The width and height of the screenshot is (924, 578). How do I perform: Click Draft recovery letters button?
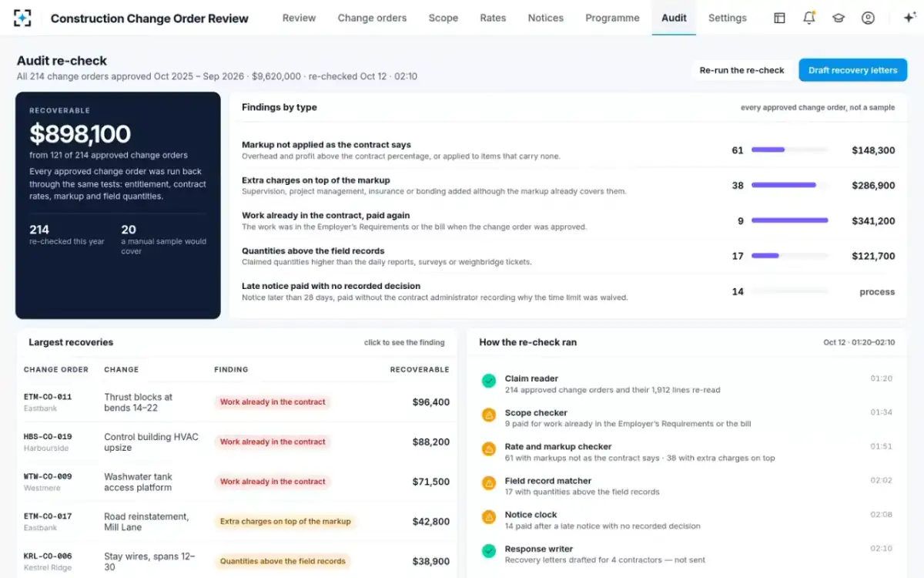click(x=852, y=70)
